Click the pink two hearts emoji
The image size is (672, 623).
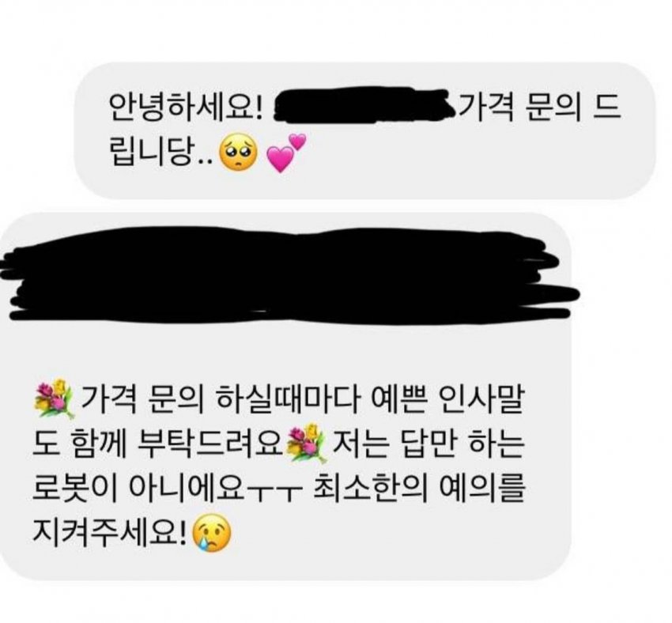[x=286, y=153]
